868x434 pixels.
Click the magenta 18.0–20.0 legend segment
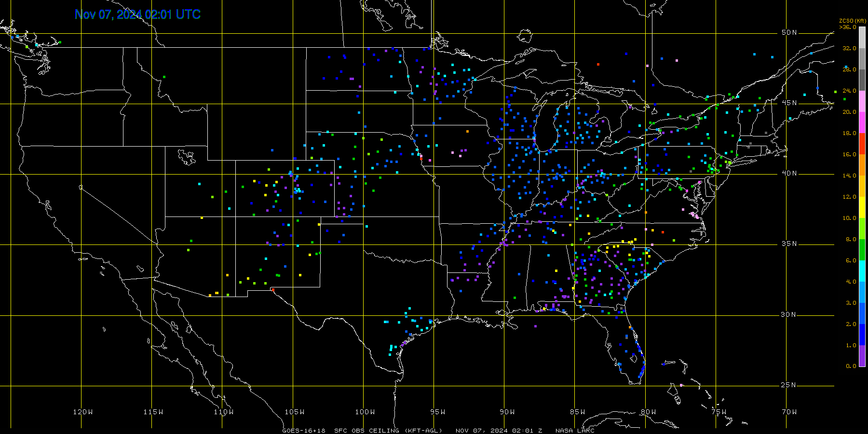coord(862,122)
